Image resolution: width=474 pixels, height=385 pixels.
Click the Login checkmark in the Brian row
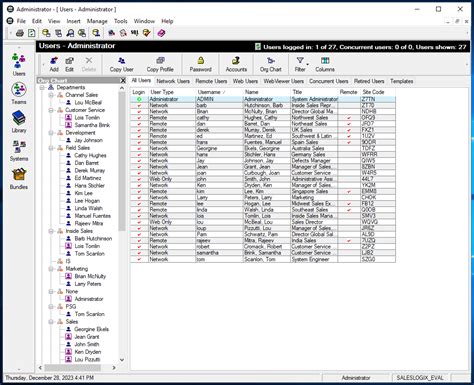139,111
